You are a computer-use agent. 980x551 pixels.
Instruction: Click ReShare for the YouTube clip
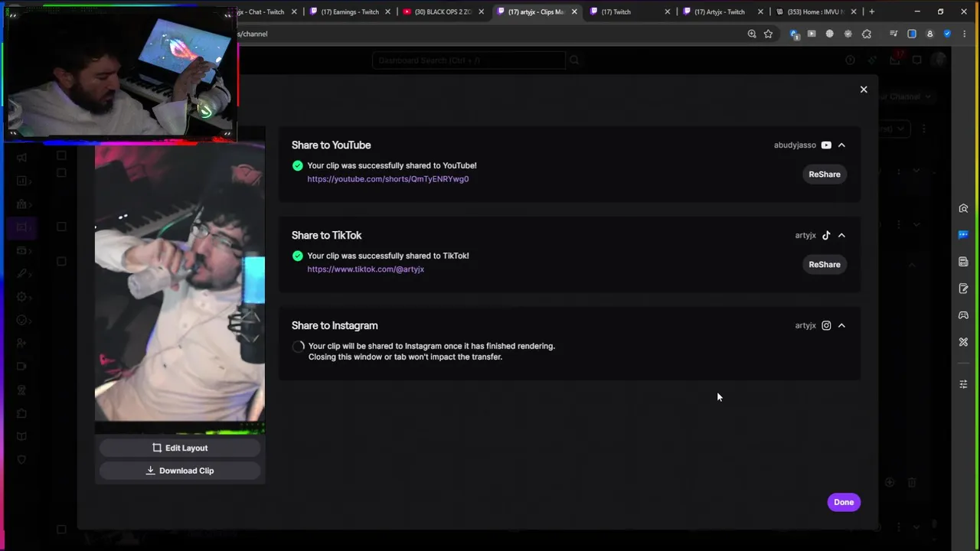(825, 174)
